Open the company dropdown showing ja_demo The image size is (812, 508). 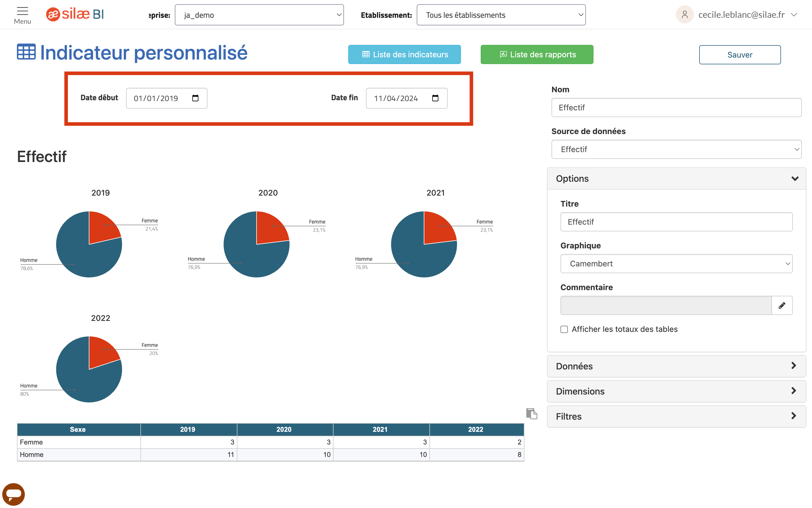(259, 15)
